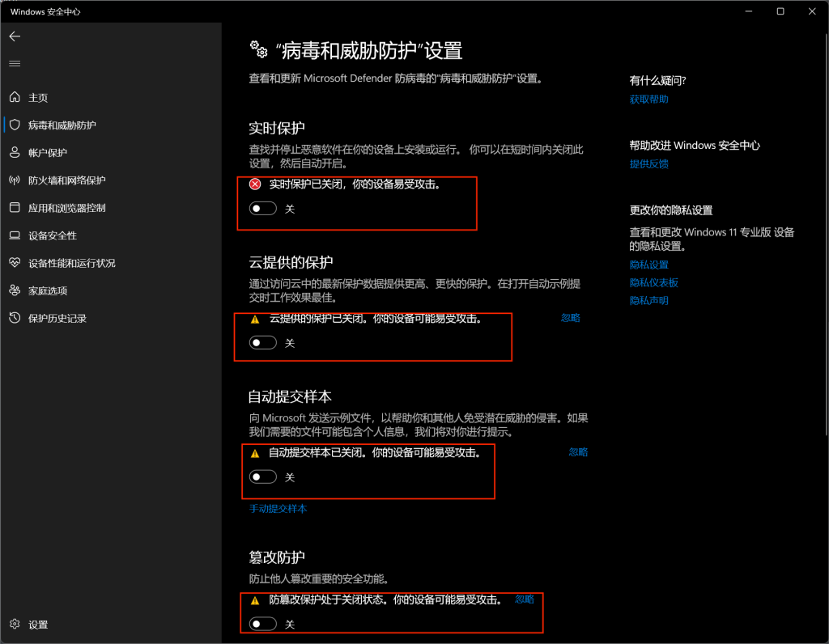Select 病毒和威胁防护 in the sidebar
The image size is (829, 644).
click(x=62, y=125)
